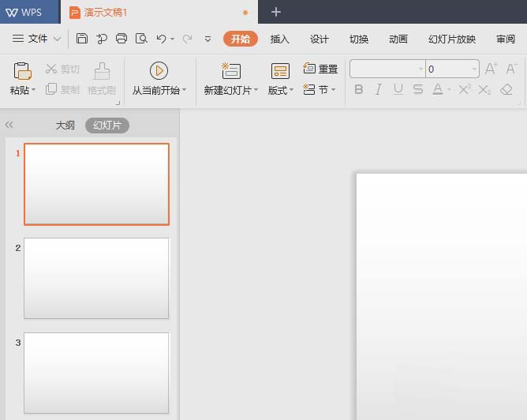Click the font size field showing 0
Image resolution: width=527 pixels, height=420 pixels.
point(448,69)
